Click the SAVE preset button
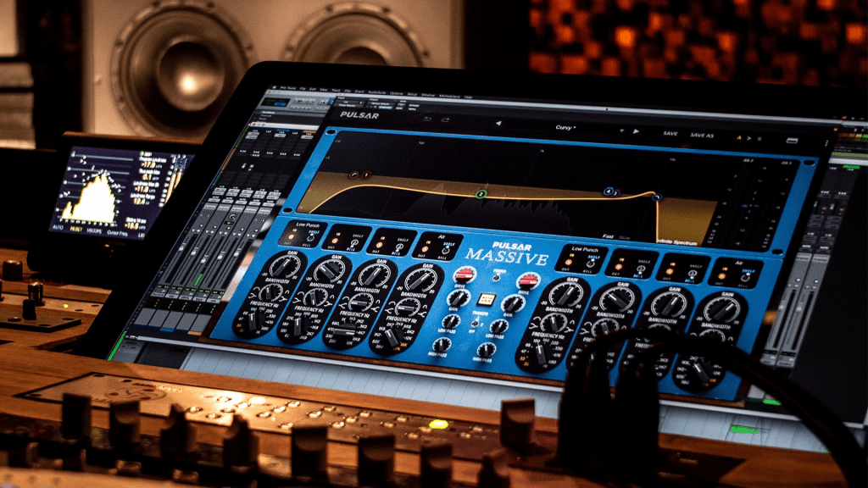Image resolution: width=868 pixels, height=488 pixels. click(670, 133)
